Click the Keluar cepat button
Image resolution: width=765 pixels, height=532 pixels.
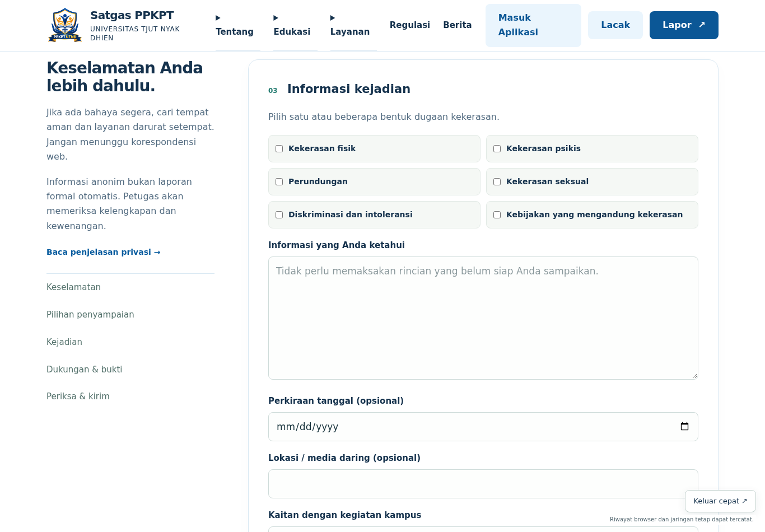[720, 501]
